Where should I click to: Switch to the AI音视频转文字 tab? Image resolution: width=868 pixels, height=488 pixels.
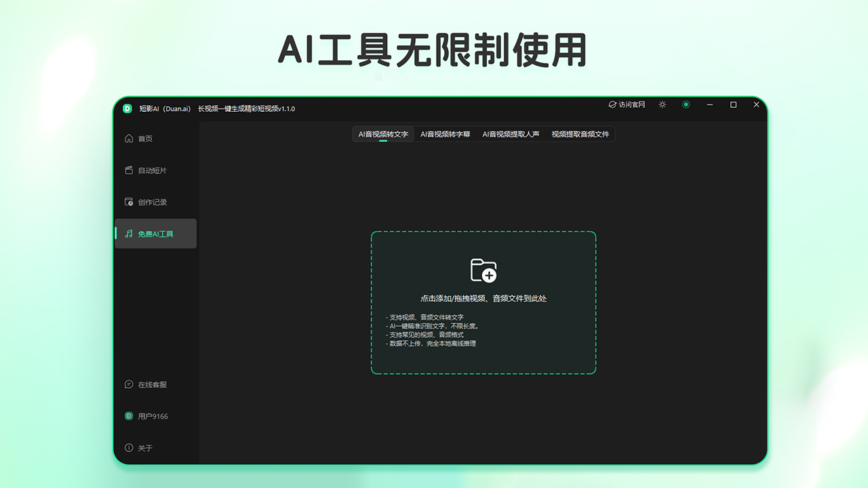point(382,134)
